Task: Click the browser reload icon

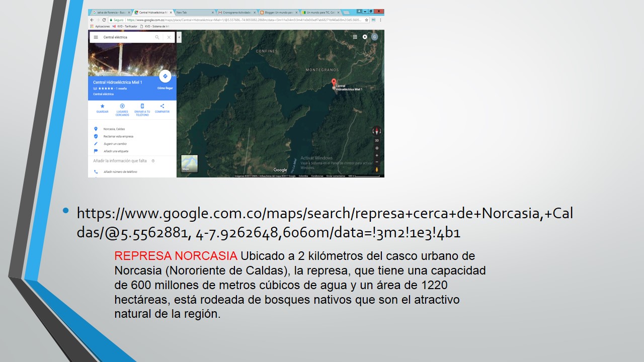Action: [x=104, y=20]
